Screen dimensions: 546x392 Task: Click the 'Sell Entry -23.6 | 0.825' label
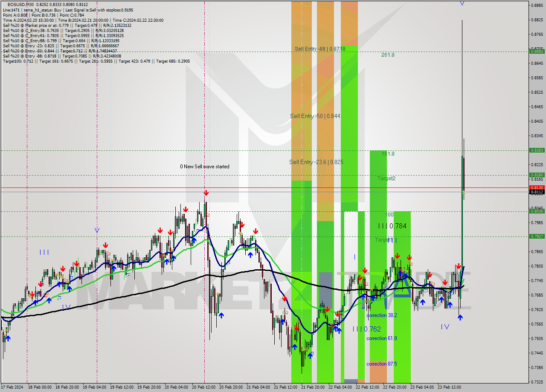pyautogui.click(x=316, y=162)
